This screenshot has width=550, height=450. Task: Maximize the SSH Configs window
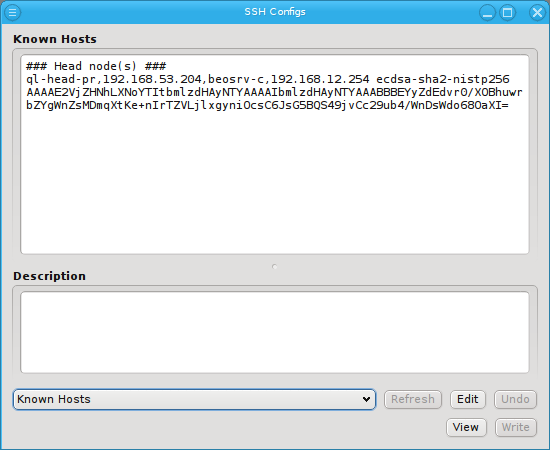pyautogui.click(x=508, y=13)
